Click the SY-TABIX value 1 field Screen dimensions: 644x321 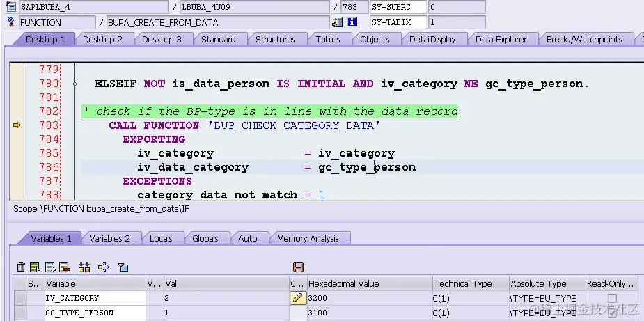pyautogui.click(x=457, y=22)
